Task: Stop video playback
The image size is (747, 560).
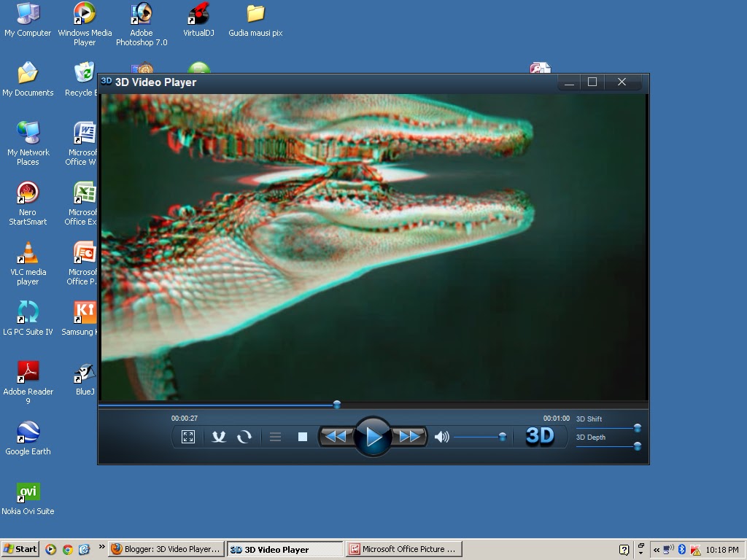Action: [303, 437]
